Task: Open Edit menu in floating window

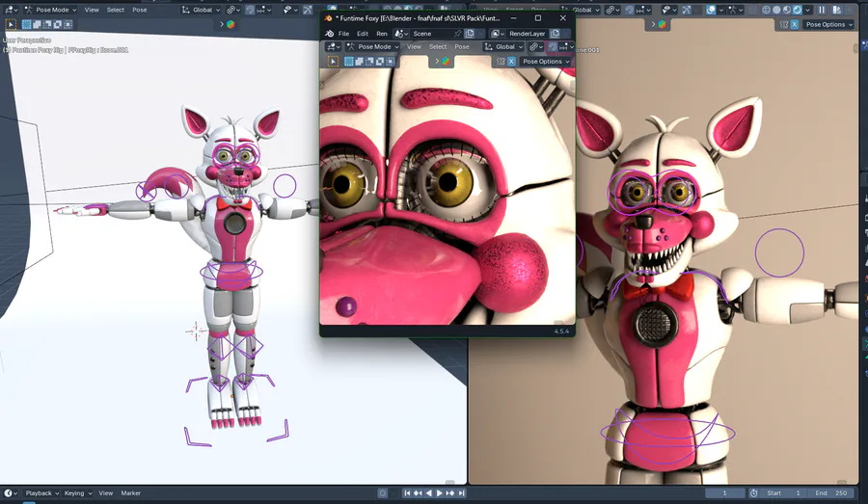Action: click(363, 34)
